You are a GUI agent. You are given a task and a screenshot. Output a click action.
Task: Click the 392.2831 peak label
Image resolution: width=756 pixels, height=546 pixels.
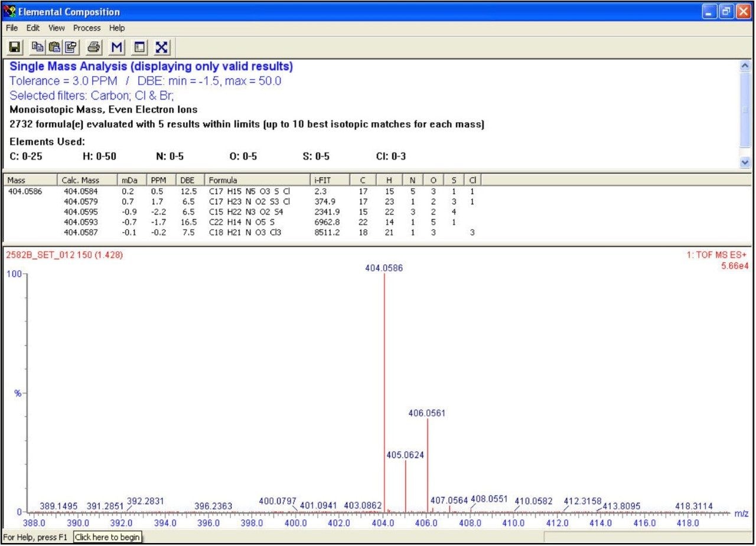tap(146, 501)
